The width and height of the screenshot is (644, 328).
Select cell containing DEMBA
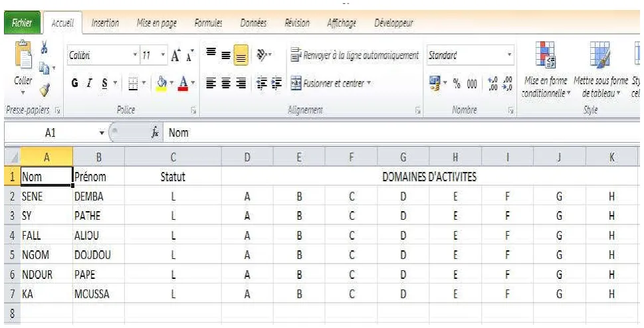pos(98,197)
